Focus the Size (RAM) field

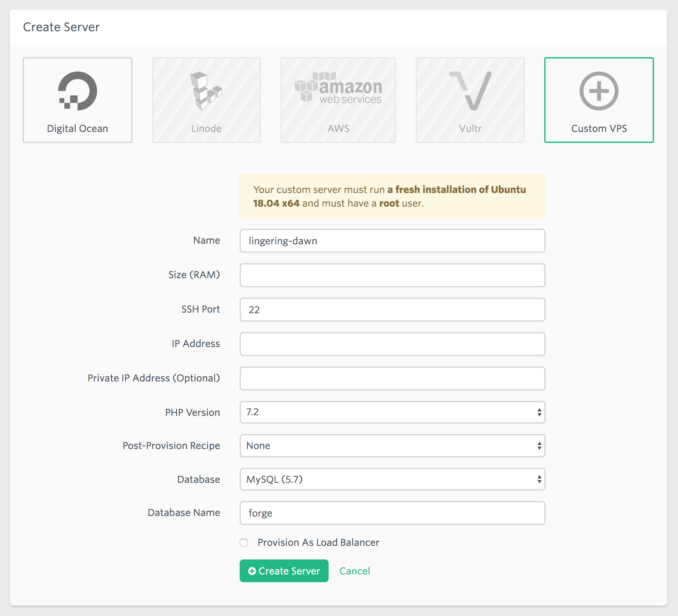point(392,275)
